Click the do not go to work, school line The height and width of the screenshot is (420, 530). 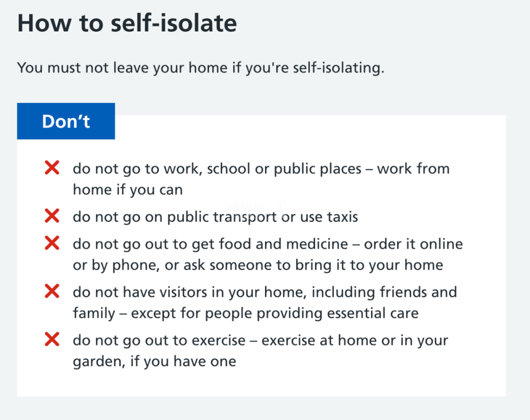[261, 169]
